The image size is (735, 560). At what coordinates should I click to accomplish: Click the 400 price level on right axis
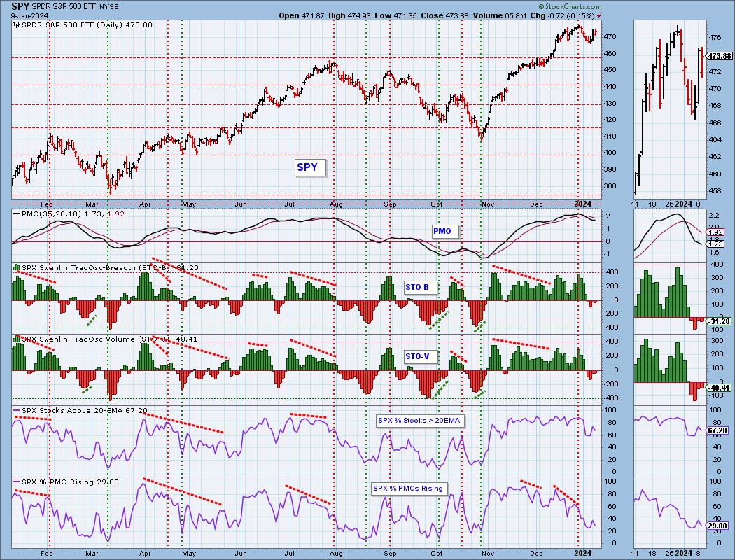[611, 153]
